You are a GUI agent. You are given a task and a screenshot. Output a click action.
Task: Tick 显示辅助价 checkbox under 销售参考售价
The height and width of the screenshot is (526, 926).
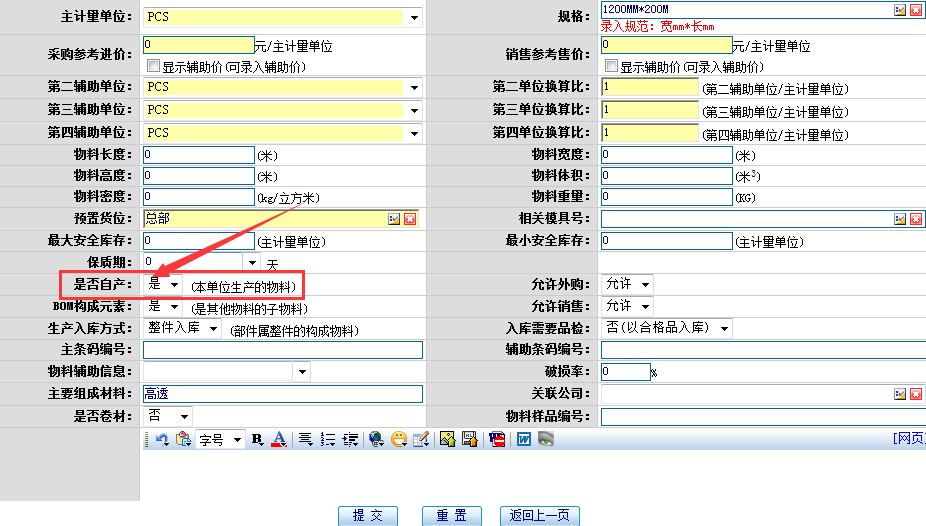tap(611, 67)
